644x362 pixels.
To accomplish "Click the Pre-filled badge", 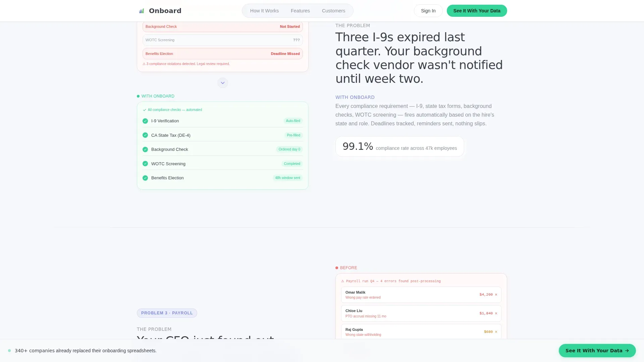I will pyautogui.click(x=293, y=135).
